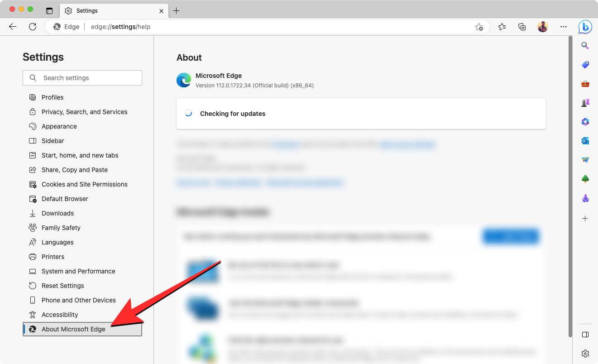Click the sidebar Search magnifier icon
The width and height of the screenshot is (598, 364).
(x=585, y=45)
